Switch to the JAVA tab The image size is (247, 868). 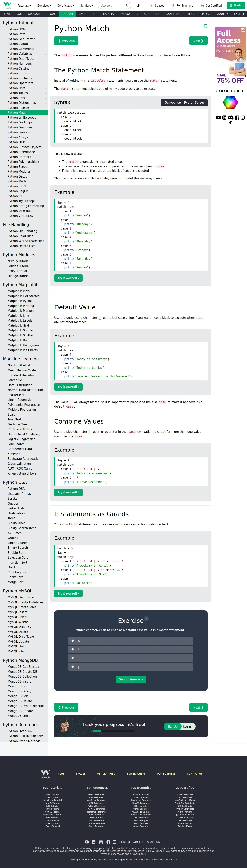[82, 14]
